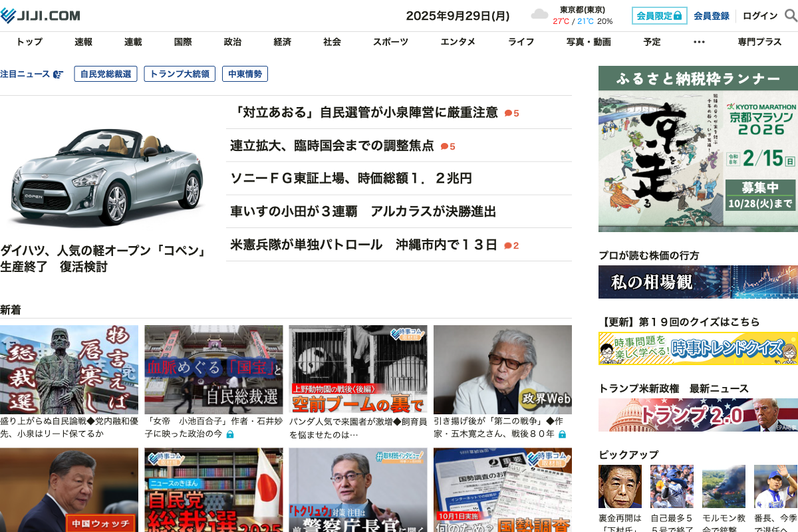Select the 自民党総裁選 topic tag
Screen dimensions: 798x532
coord(106,74)
